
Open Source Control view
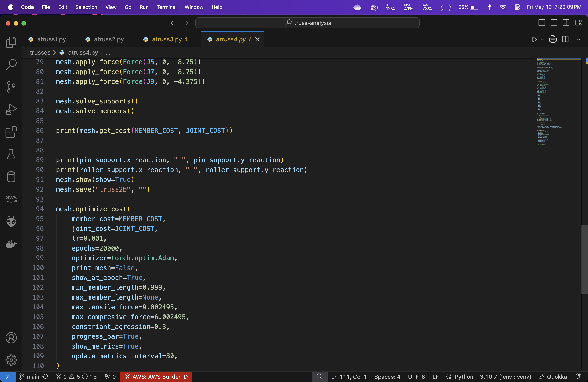tap(11, 87)
